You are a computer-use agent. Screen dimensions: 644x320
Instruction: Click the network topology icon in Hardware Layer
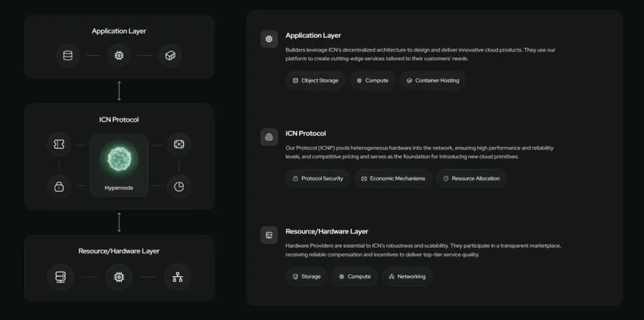point(177,277)
